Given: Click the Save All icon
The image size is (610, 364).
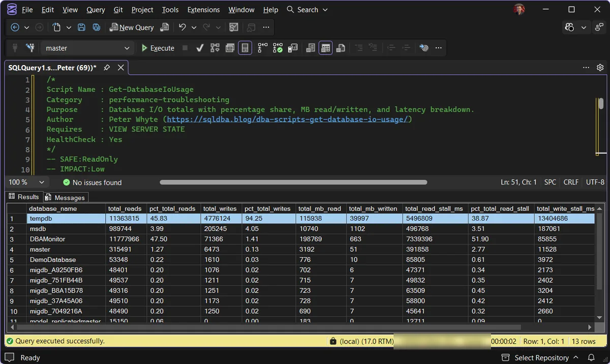Looking at the screenshot, I should [x=96, y=27].
